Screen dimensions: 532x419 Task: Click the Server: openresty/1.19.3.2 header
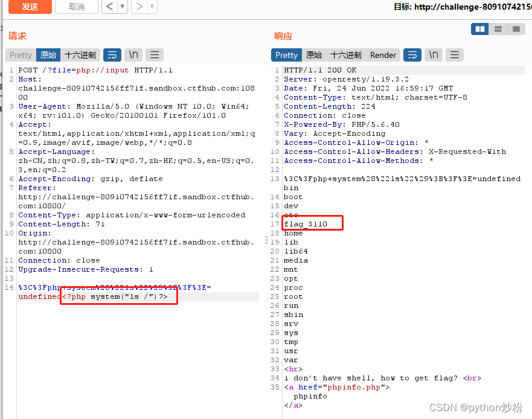347,79
